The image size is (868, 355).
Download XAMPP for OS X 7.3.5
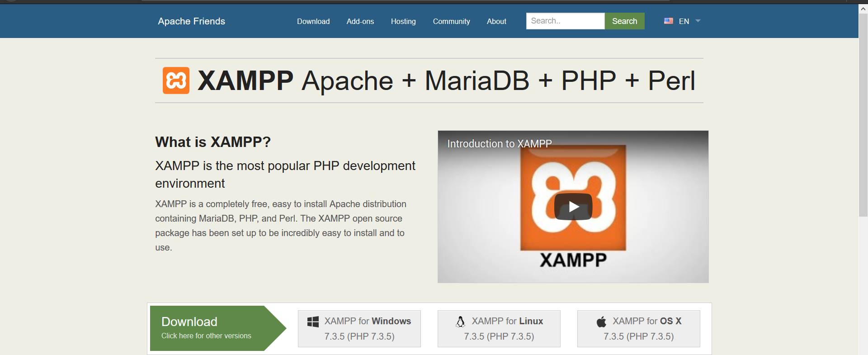click(638, 329)
